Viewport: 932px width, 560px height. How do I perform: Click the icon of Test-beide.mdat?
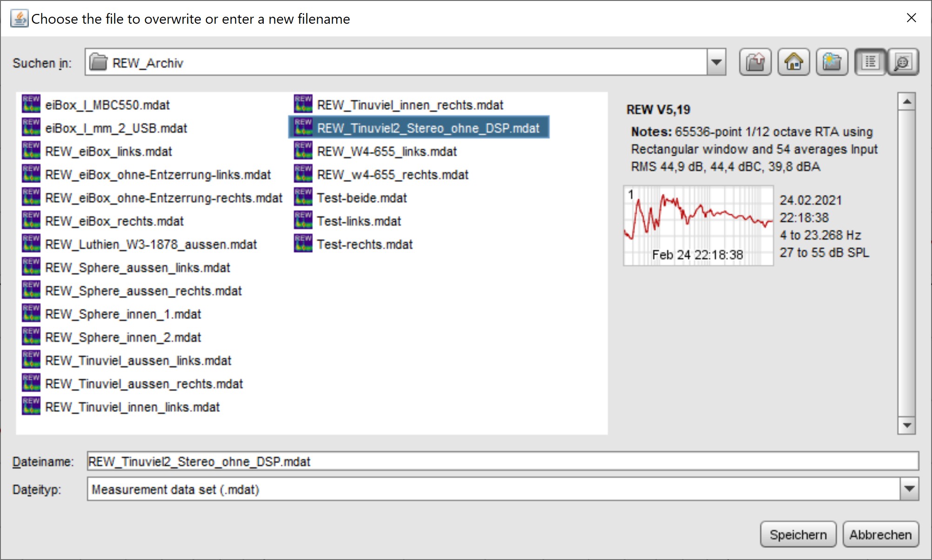pos(303,197)
